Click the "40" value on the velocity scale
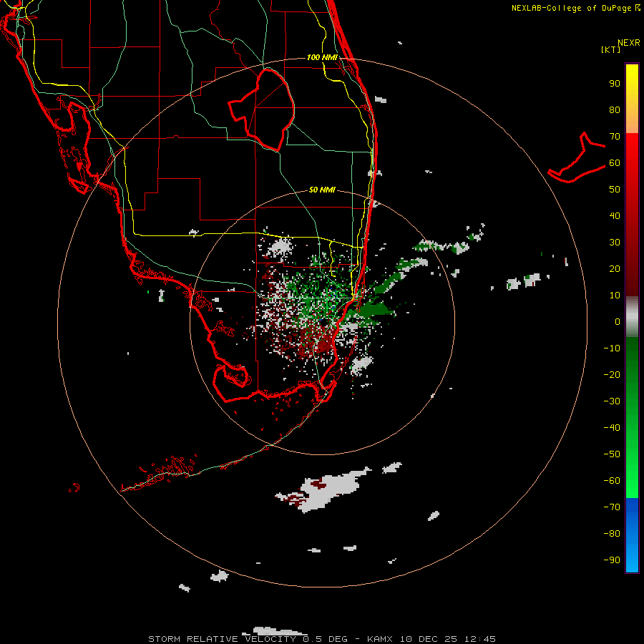 coord(615,216)
